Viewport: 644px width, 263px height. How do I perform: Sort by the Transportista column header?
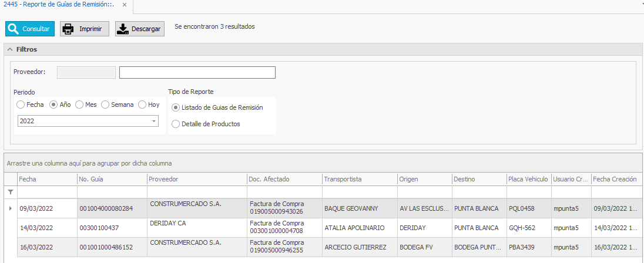(358, 179)
